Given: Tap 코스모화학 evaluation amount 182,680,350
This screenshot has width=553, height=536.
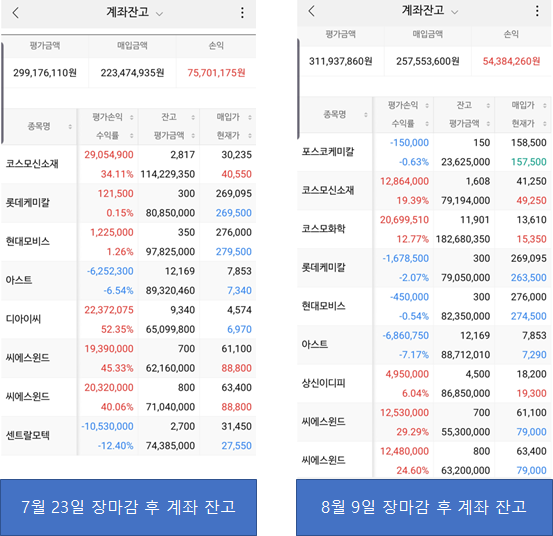Looking at the screenshot, I should pyautogui.click(x=463, y=239).
